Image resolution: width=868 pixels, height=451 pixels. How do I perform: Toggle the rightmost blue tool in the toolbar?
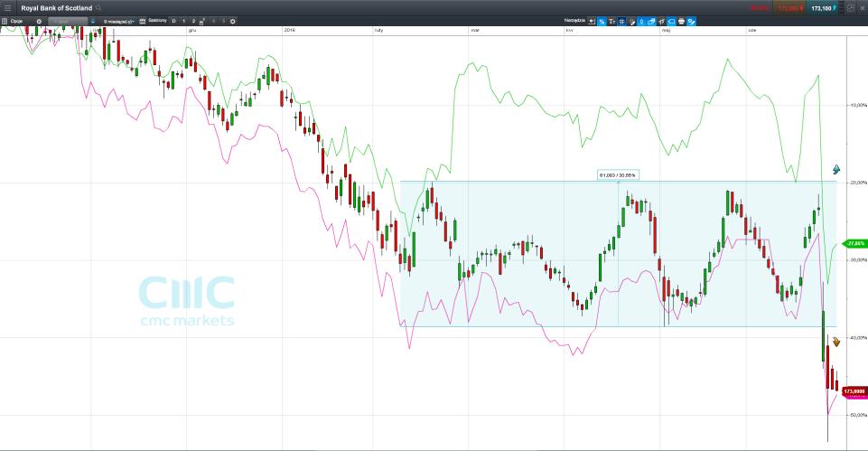click(691, 21)
